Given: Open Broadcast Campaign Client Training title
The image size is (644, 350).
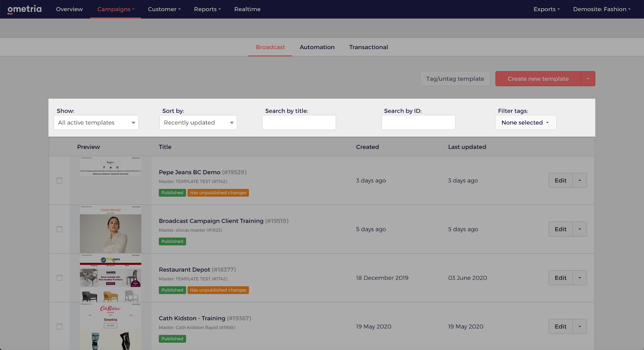Looking at the screenshot, I should pos(211,221).
